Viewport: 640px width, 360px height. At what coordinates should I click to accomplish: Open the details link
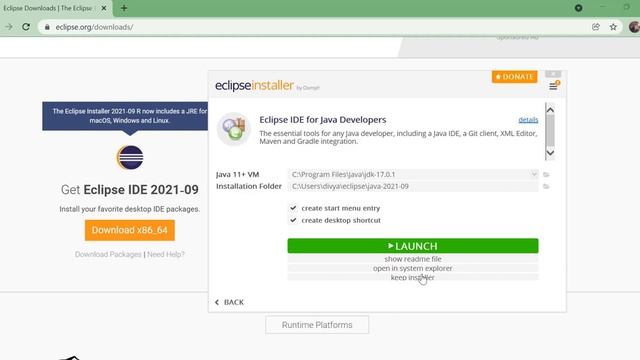(528, 120)
